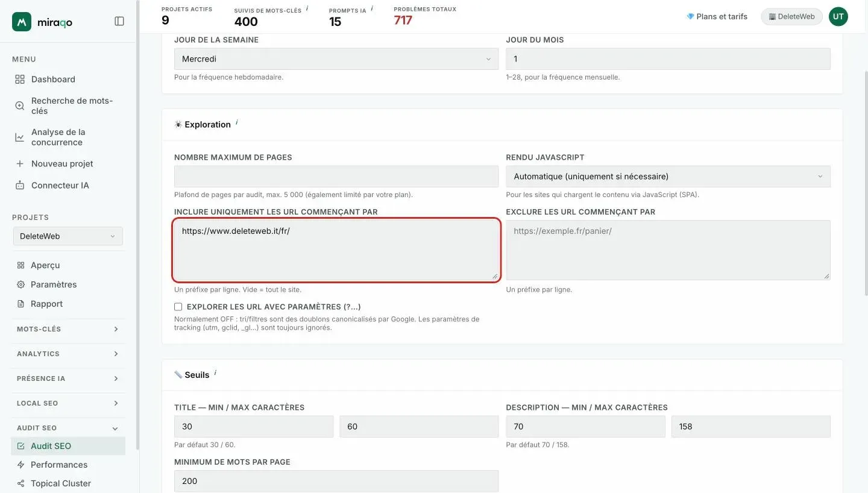Screen dimensions: 868x493
Task: Show the Seuils info tooltip
Action: coord(215,372)
